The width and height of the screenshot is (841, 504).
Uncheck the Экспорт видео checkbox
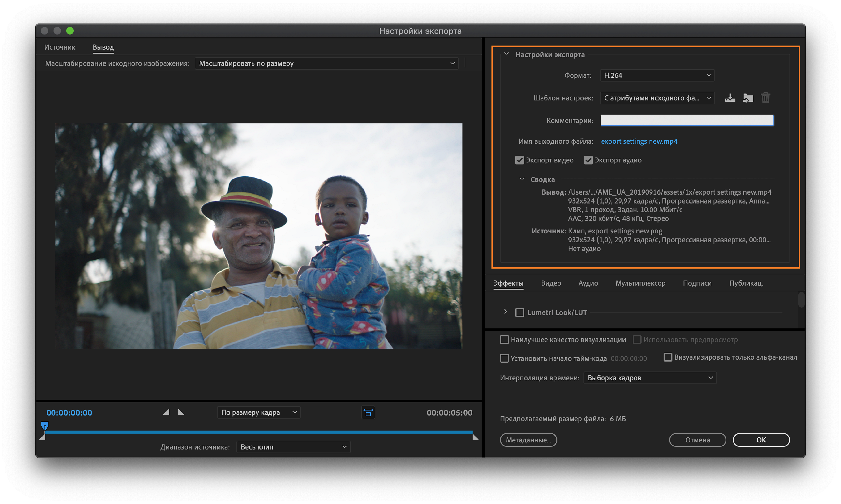click(519, 160)
